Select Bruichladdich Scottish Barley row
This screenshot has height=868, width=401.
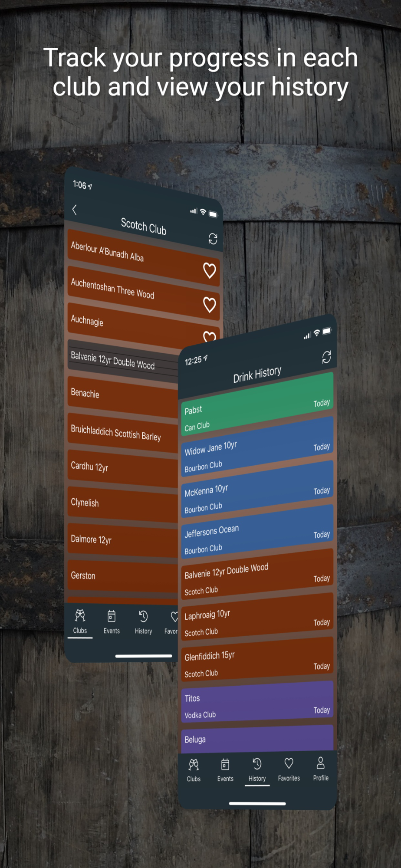123,433
